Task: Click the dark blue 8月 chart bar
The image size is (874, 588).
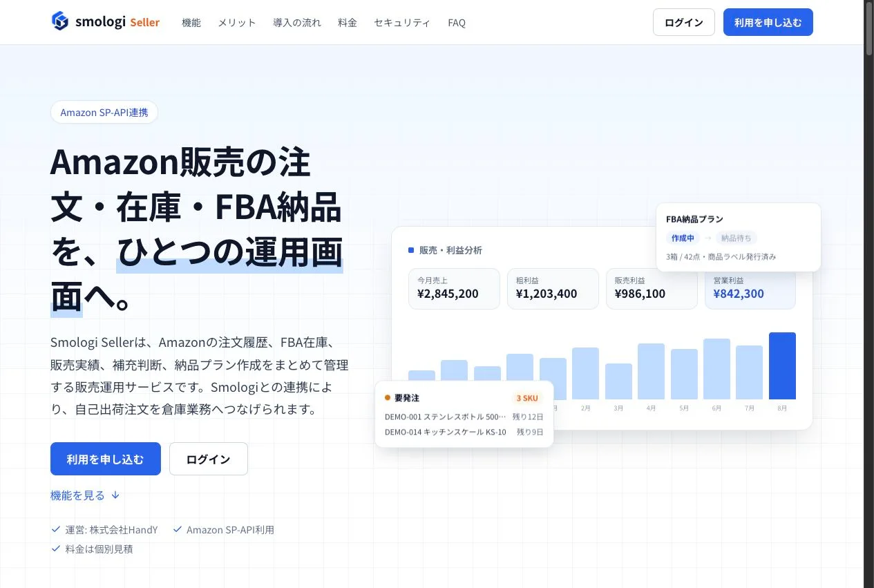Action: click(782, 366)
